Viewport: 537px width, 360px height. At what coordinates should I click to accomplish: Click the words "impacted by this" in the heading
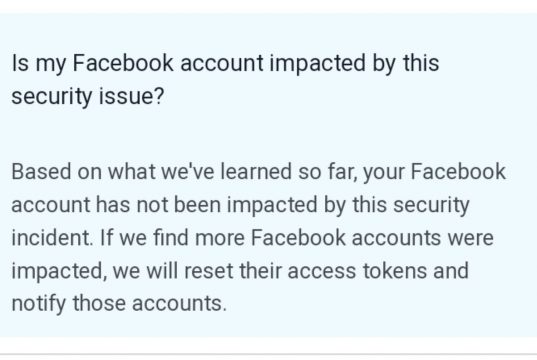354,64
